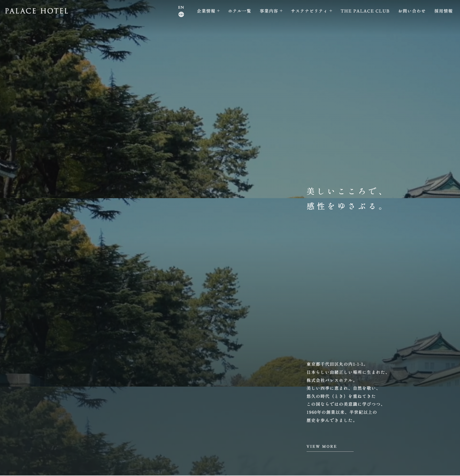Click the text 東京都千代田区丸の内1-1-1。
This screenshot has height=476, width=460.
pyautogui.click(x=337, y=364)
